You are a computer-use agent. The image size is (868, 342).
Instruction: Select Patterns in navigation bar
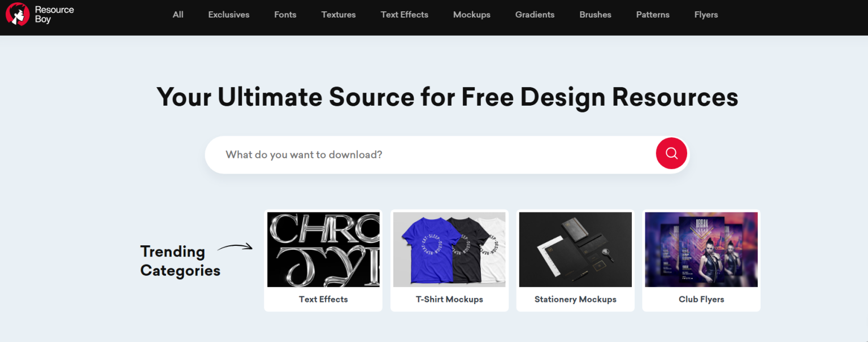tap(653, 15)
